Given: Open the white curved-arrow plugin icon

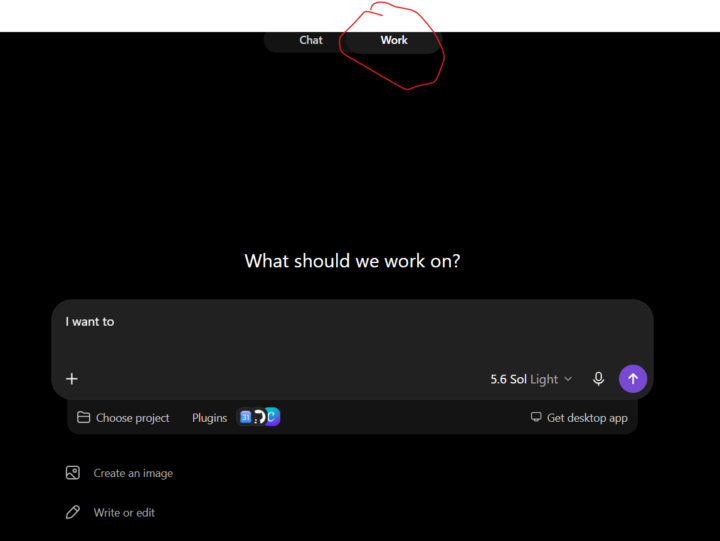Looking at the screenshot, I should [259, 417].
